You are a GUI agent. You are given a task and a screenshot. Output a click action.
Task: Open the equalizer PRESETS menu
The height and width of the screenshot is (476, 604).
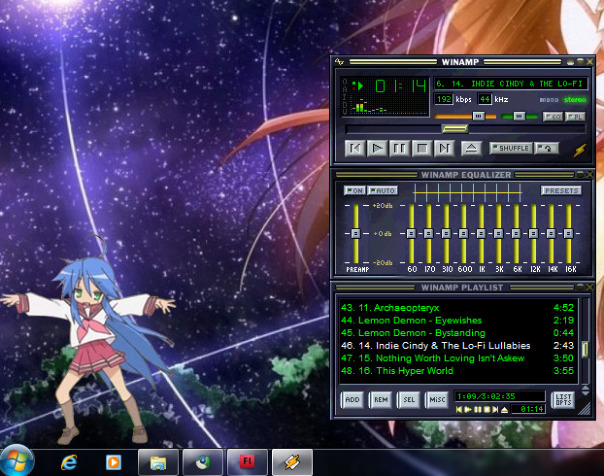tap(561, 190)
